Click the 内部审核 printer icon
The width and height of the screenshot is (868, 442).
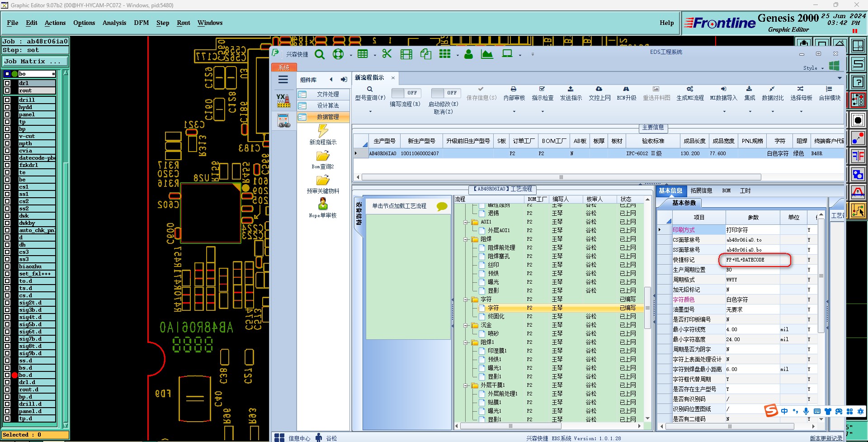[514, 89]
